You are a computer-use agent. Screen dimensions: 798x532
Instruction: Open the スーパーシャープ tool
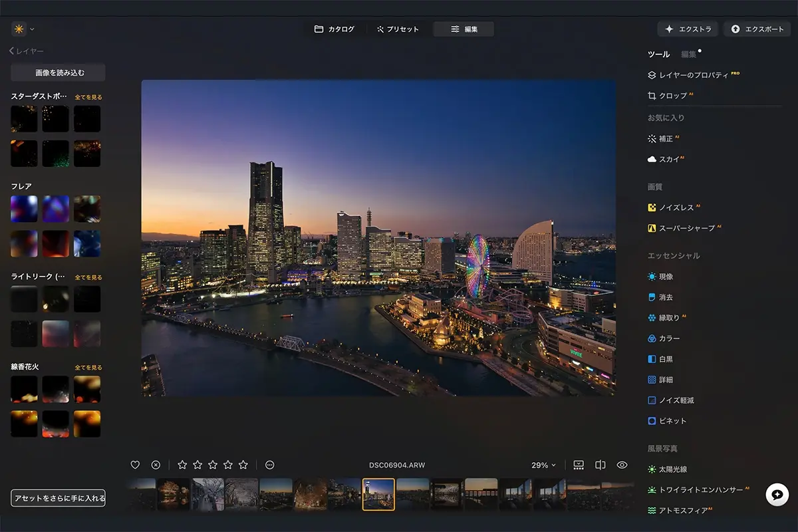(x=684, y=228)
